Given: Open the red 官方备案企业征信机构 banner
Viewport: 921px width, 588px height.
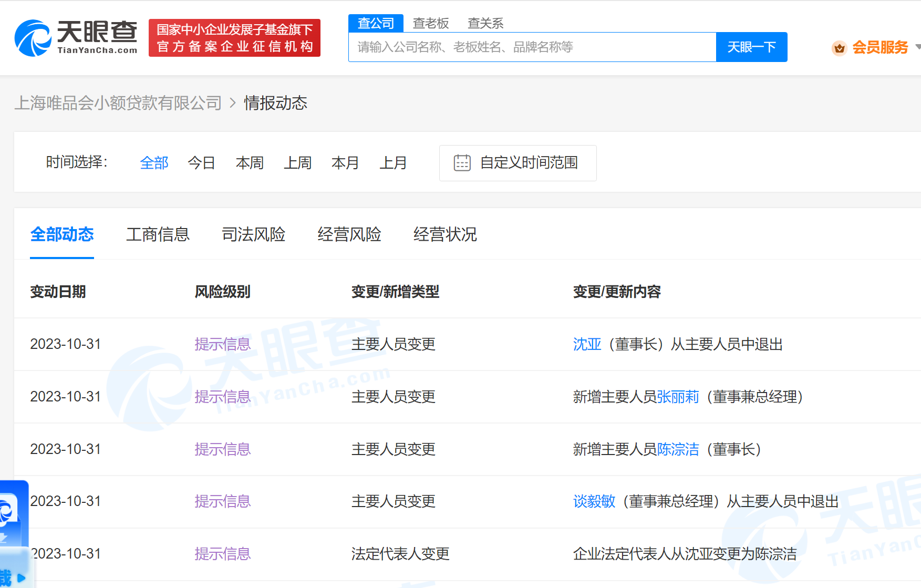Looking at the screenshot, I should [x=234, y=38].
